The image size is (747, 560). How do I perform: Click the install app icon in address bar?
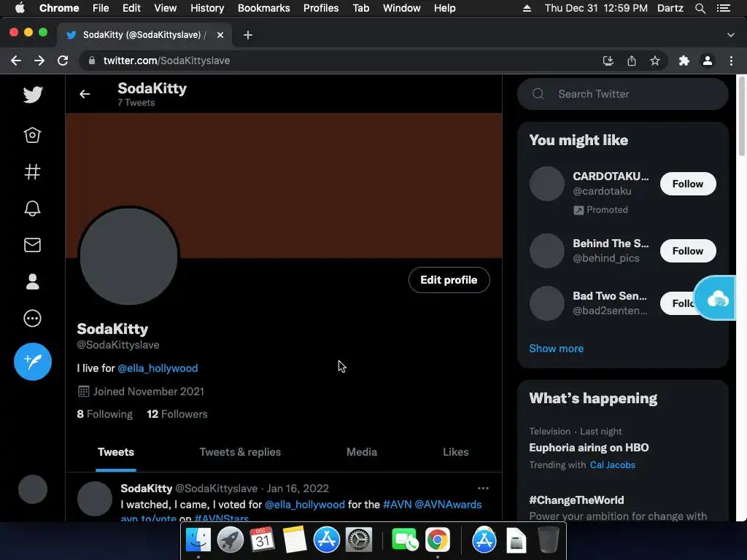(608, 61)
